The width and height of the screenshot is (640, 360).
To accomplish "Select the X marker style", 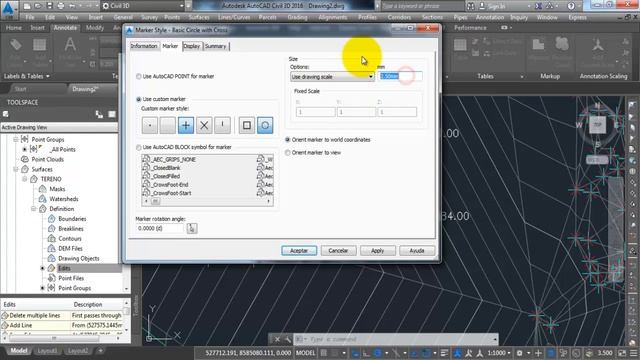I will pyautogui.click(x=204, y=125).
